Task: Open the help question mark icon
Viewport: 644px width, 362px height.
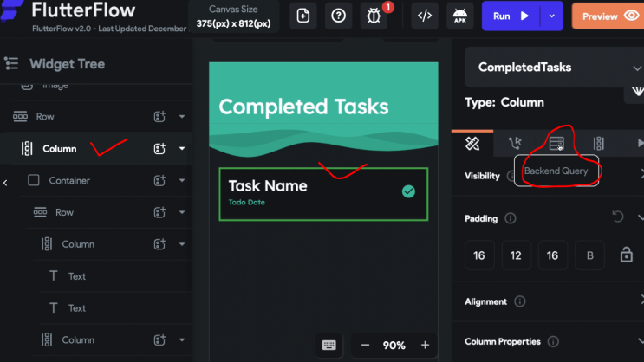Action: [x=338, y=16]
